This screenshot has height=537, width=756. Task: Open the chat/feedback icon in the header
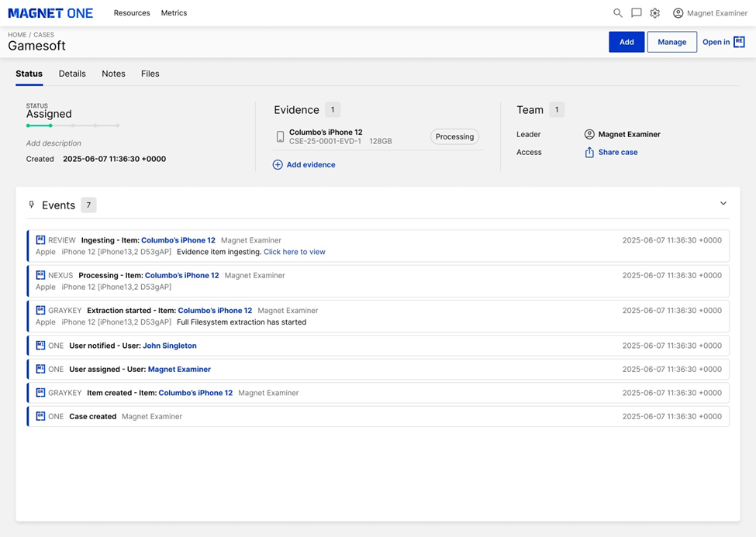636,12
